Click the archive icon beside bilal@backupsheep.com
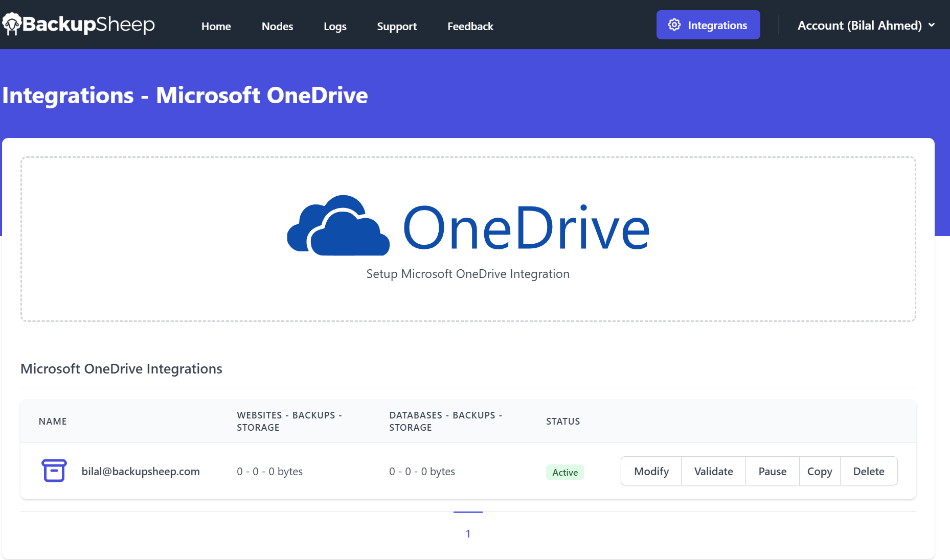 coord(53,471)
